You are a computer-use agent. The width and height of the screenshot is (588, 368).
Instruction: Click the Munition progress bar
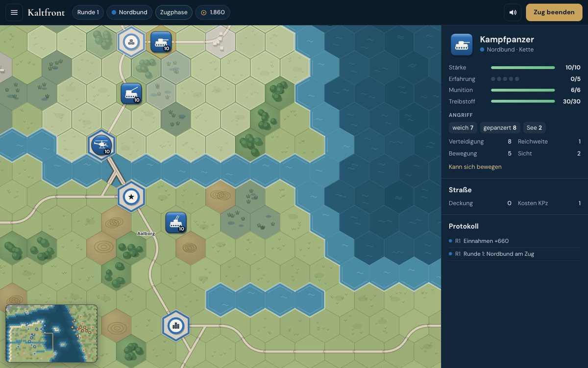coord(523,90)
